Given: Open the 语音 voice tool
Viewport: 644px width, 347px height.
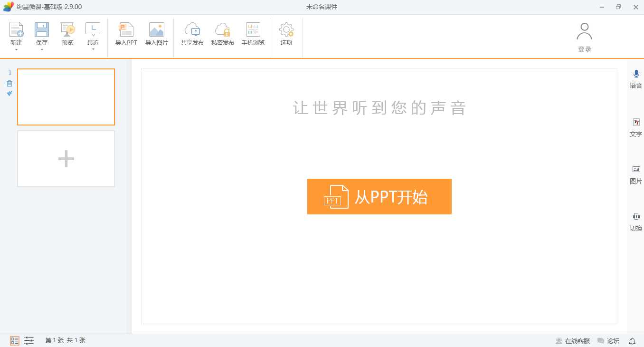Looking at the screenshot, I should [636, 79].
